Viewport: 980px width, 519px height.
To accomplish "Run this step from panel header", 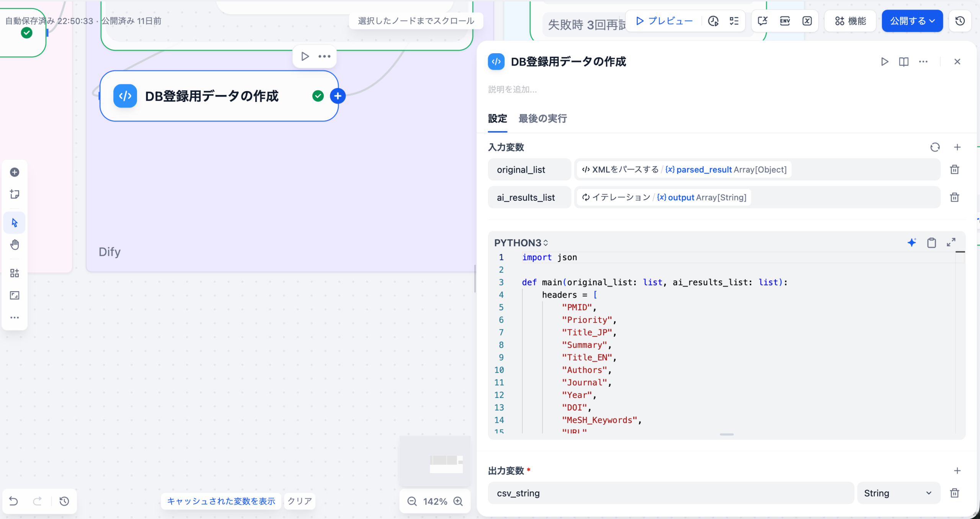I will (884, 62).
